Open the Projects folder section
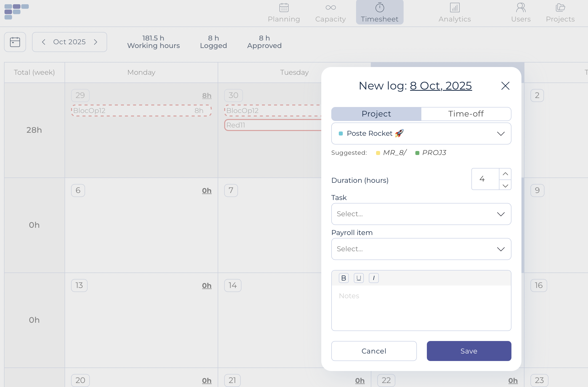This screenshot has height=387, width=588. 560,12
